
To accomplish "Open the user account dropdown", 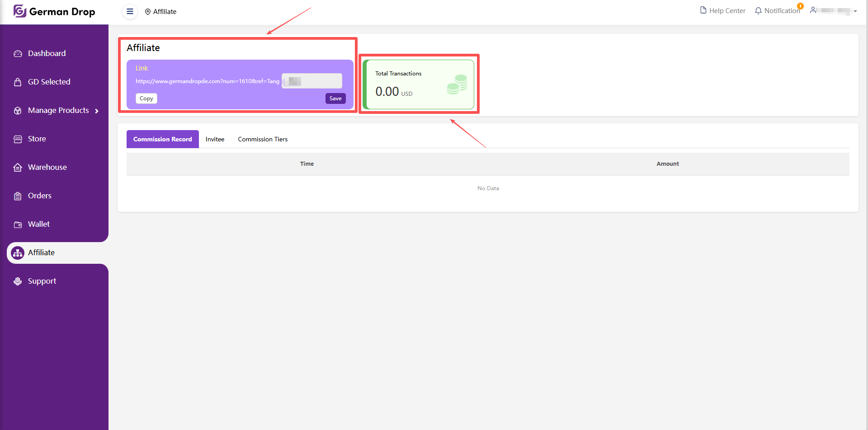I will pos(834,11).
